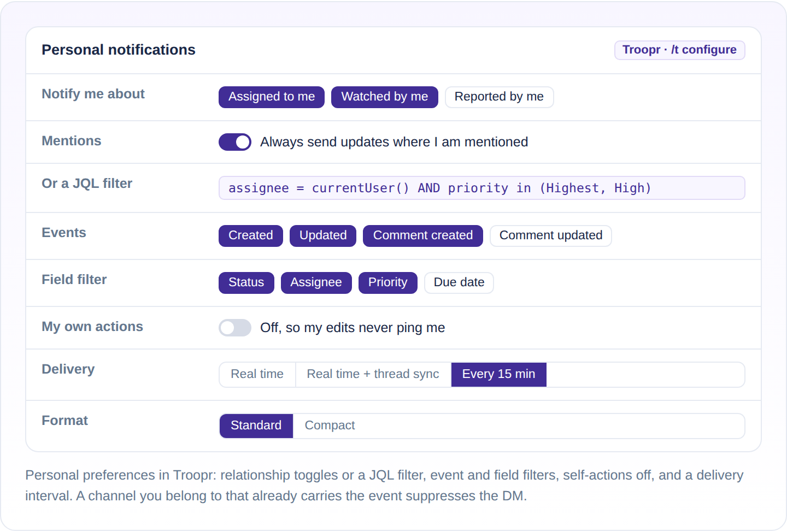Click the Field filter label
The image size is (787, 532).
(74, 280)
